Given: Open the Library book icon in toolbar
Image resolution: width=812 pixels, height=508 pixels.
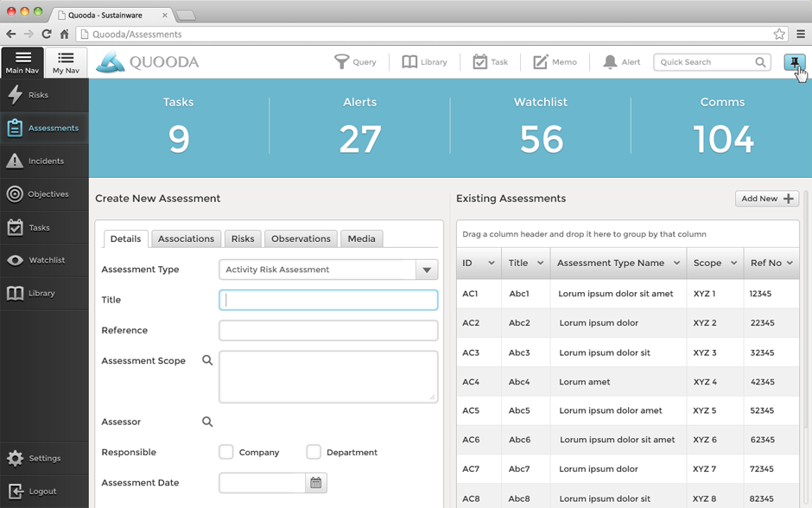Looking at the screenshot, I should [409, 62].
